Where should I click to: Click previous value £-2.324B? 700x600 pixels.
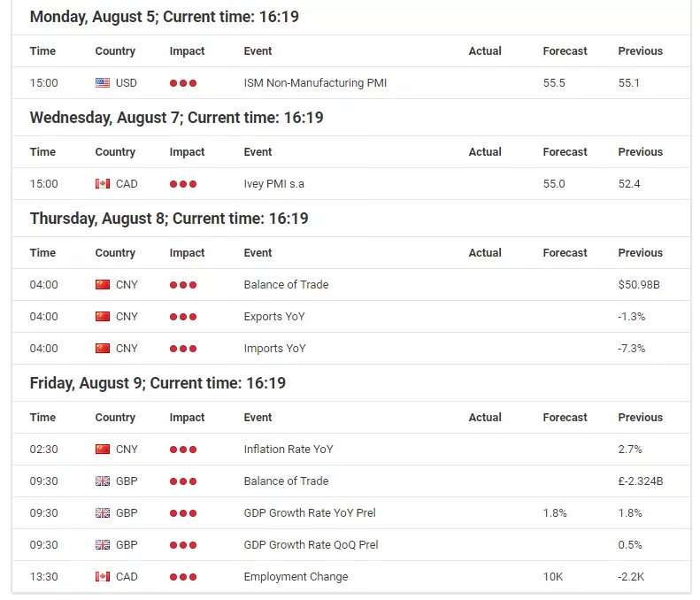[641, 481]
